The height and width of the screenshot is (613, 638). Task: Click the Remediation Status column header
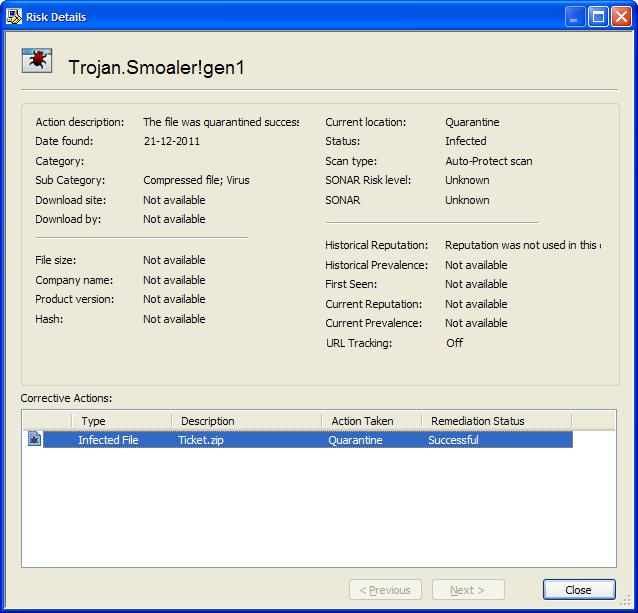pos(495,421)
